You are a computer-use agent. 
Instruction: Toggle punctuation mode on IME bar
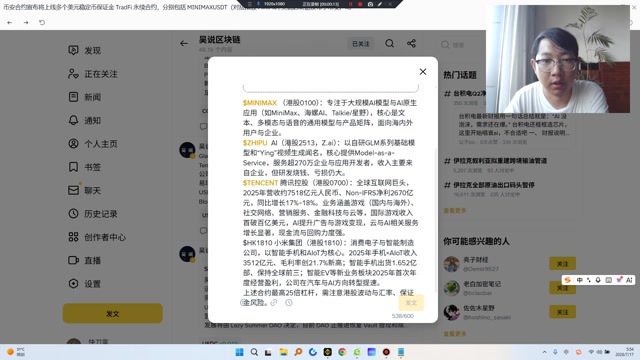coord(589,280)
